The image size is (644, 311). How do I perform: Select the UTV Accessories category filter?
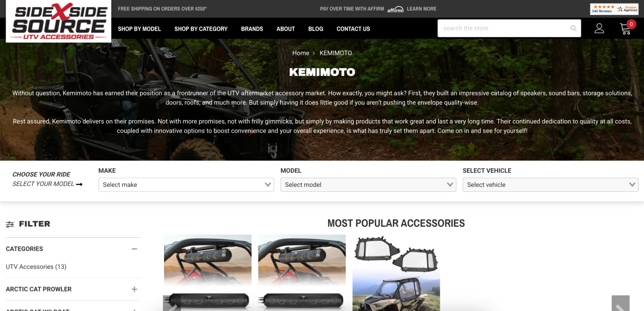(x=36, y=267)
